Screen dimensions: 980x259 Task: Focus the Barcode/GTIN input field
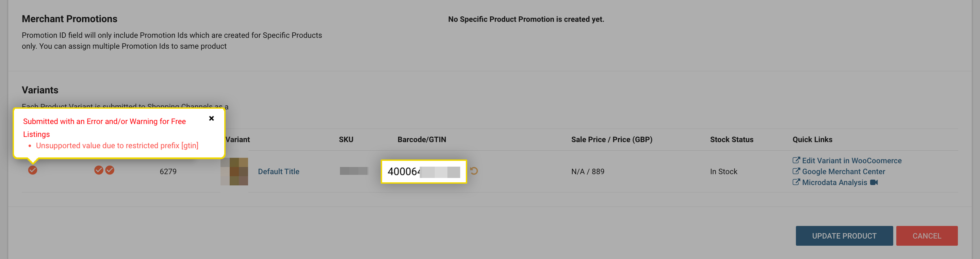pos(424,171)
